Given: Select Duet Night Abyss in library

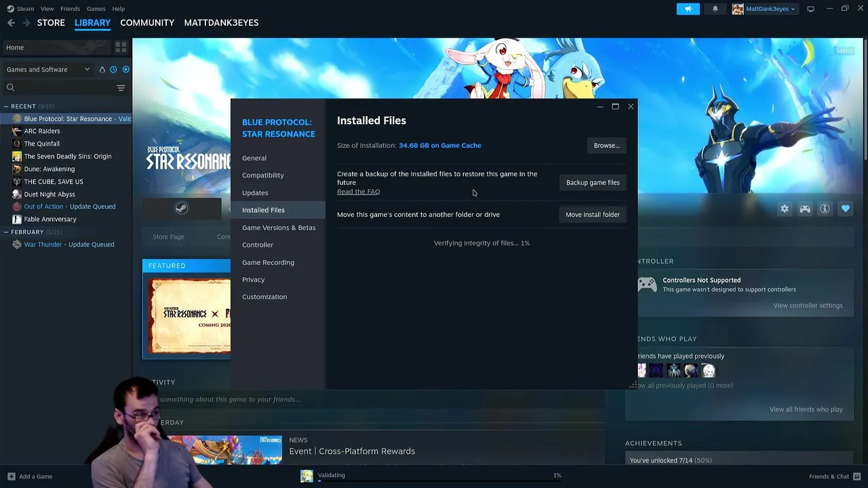Looking at the screenshot, I should click(50, 194).
